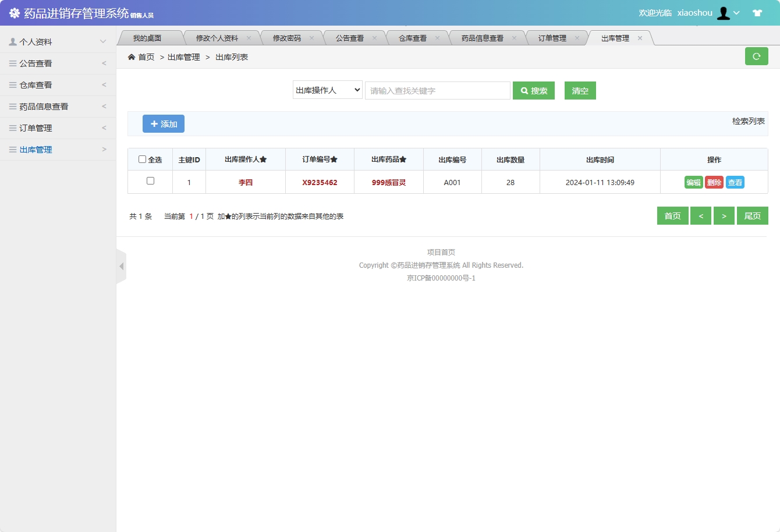Viewport: 780px width, 532px height.
Task: Select the checkbox for record 李四
Action: (150, 182)
